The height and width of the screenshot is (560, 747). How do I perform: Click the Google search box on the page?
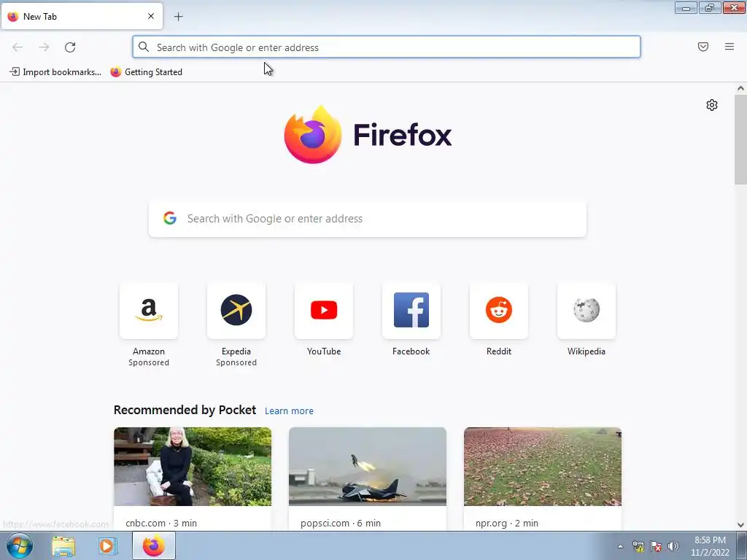tap(368, 219)
